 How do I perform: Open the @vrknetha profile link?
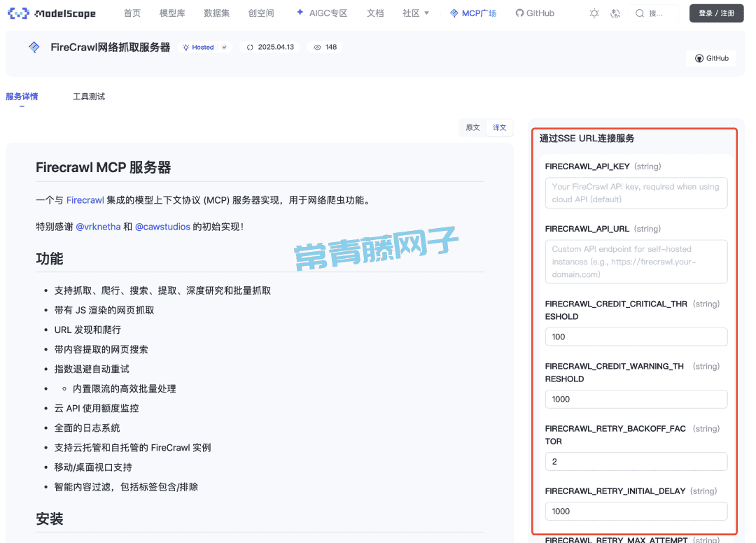(x=99, y=227)
